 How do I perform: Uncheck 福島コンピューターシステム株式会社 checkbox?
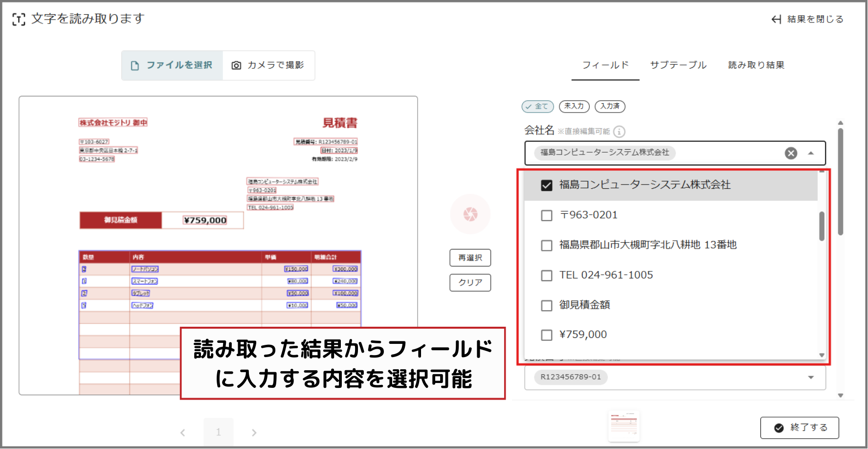click(x=547, y=185)
